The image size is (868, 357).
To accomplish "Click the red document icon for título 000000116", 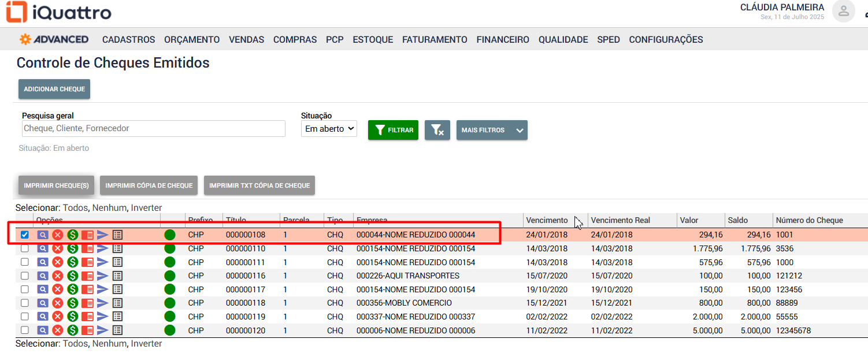I will click(x=87, y=276).
